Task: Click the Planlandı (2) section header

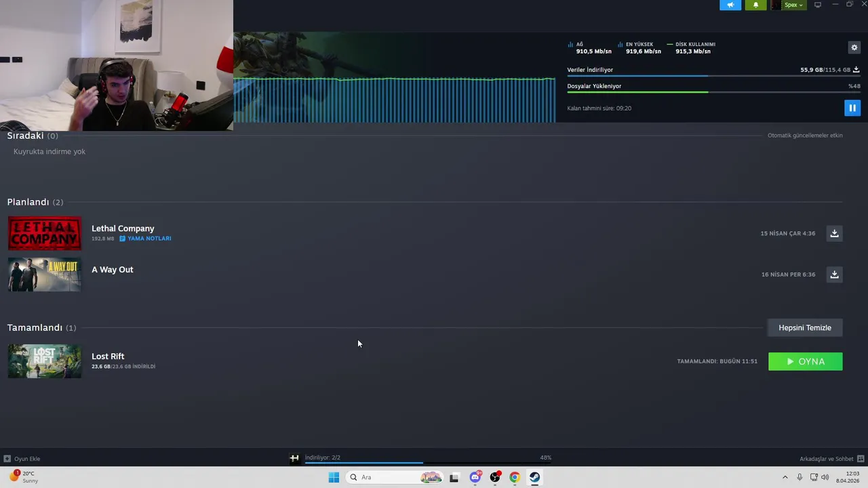Action: point(35,202)
